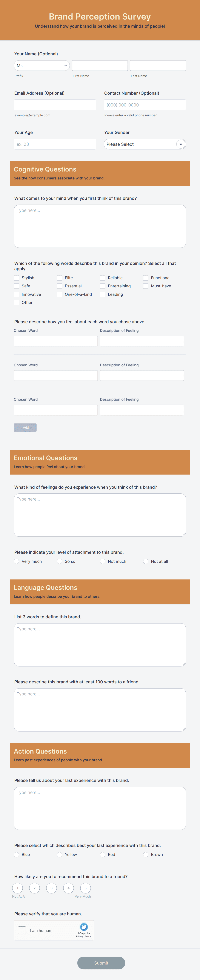Click the Email Address input field

[55, 105]
